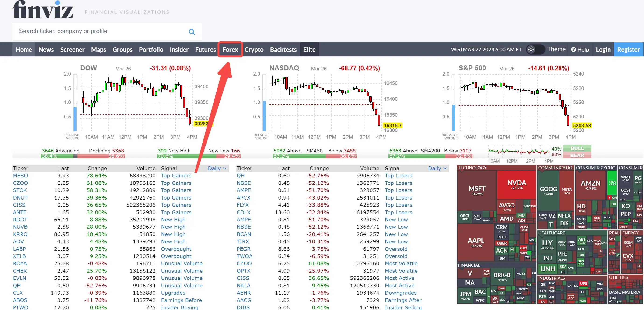Click the search magnifier icon

click(x=192, y=32)
